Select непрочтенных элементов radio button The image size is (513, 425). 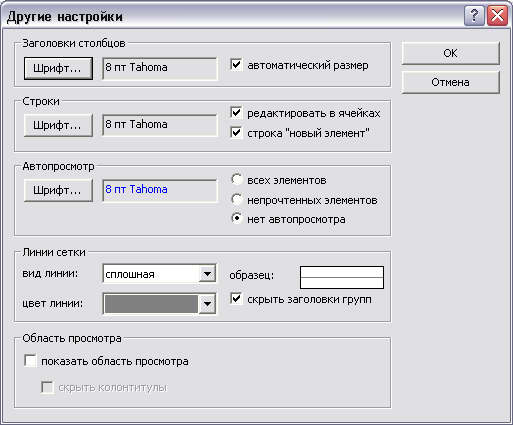click(x=237, y=199)
